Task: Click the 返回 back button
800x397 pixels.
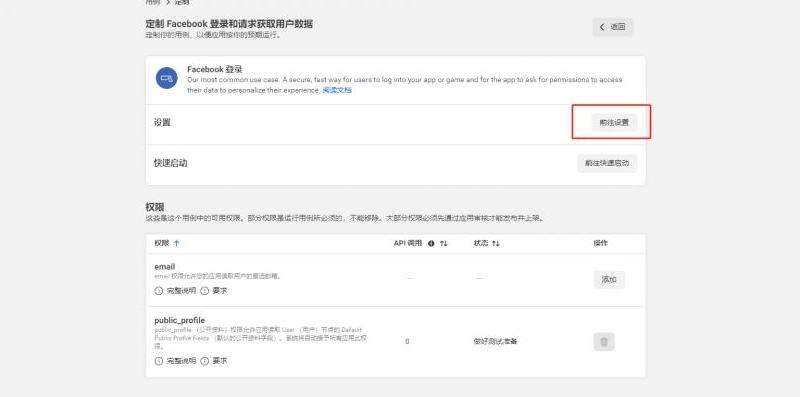Action: click(613, 27)
